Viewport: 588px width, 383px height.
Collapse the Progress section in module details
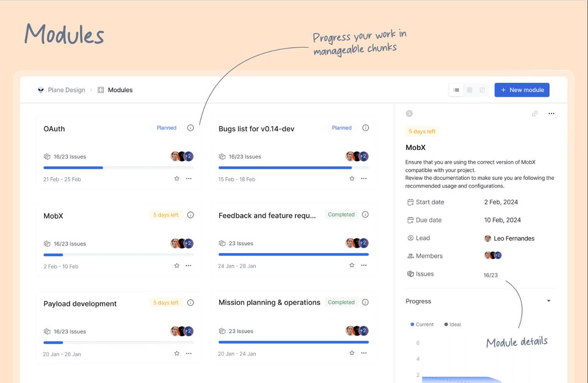tap(548, 301)
